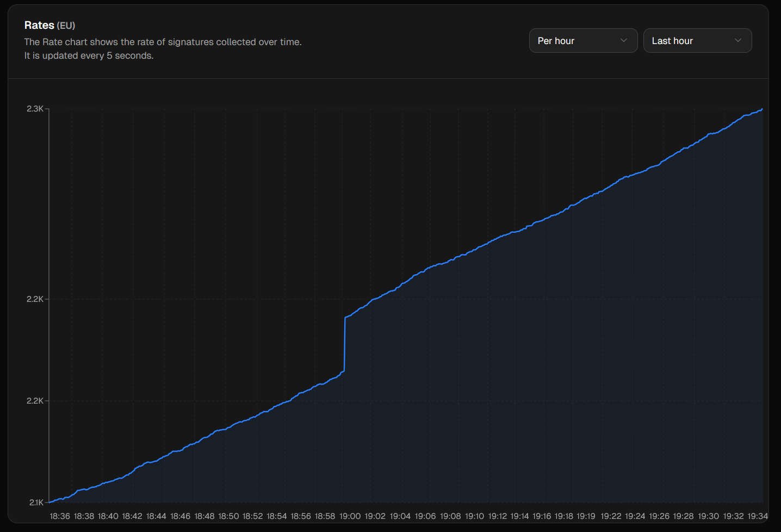Screen dimensions: 781x532
Task: Click the 19:32 x-axis time label
Action: tap(733, 516)
